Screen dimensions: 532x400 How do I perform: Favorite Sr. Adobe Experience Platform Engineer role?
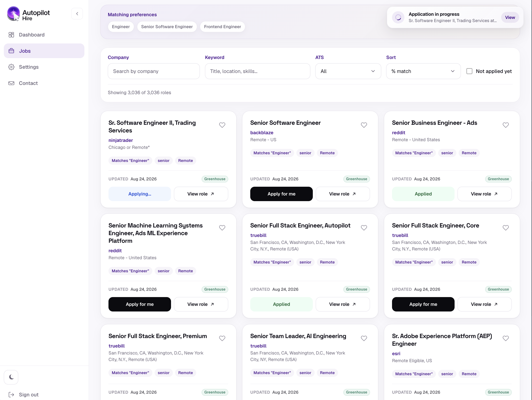[505, 338]
